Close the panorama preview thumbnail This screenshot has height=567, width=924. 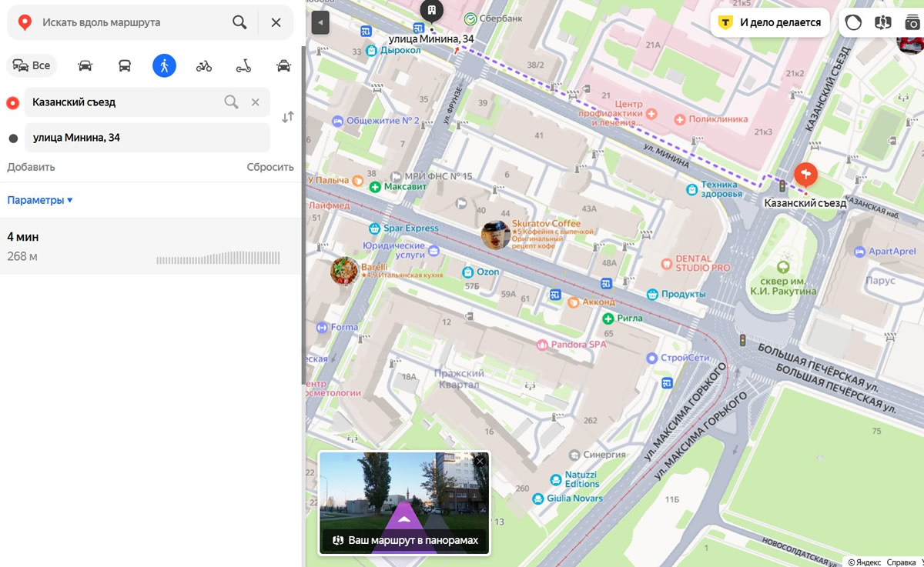pos(480,462)
